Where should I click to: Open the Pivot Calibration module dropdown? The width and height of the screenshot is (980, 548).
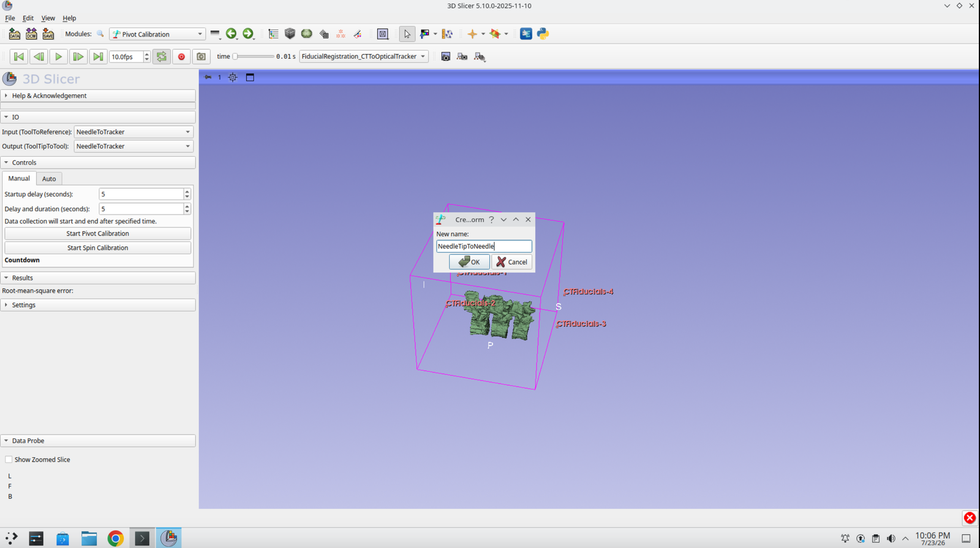pos(157,34)
